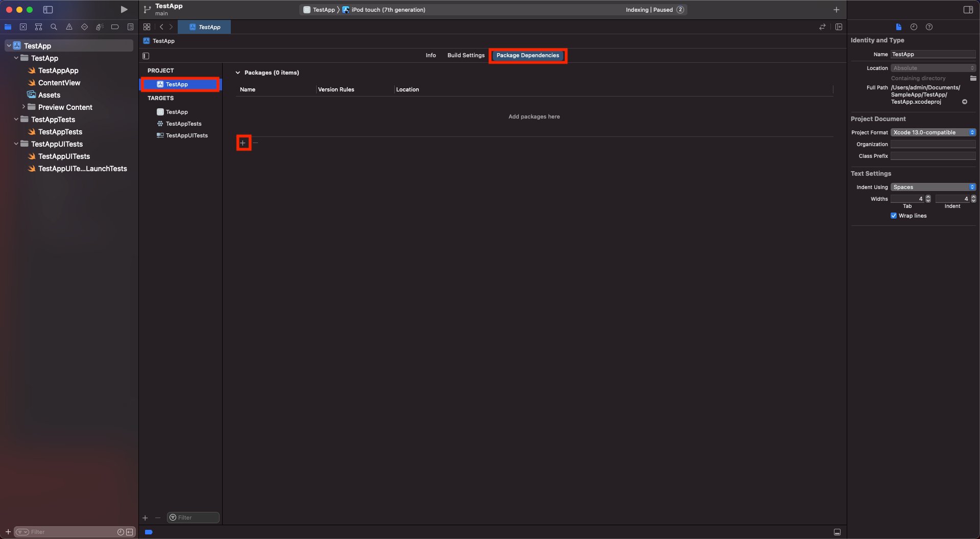Open the Library with toolbar plus
The image size is (980, 539).
coord(836,10)
